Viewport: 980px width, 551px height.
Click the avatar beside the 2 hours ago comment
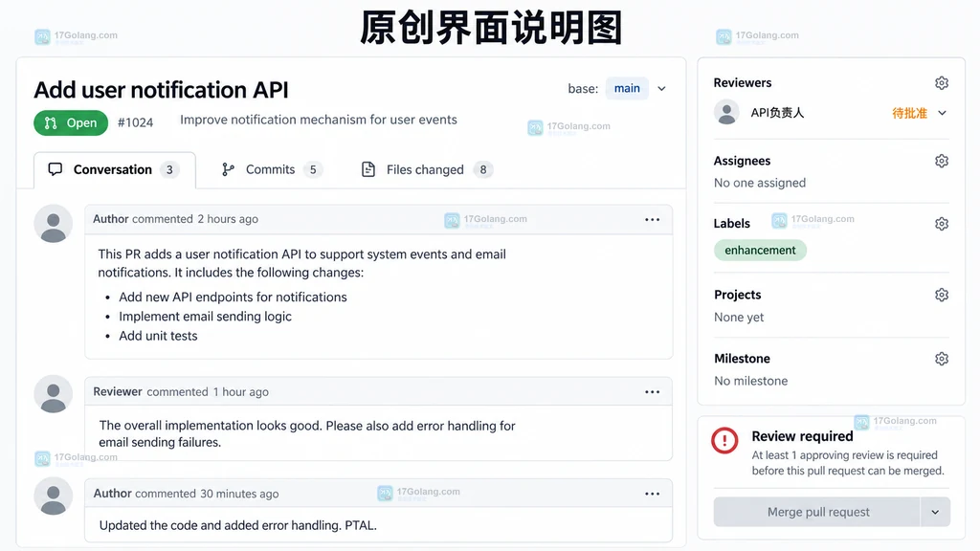coord(54,224)
